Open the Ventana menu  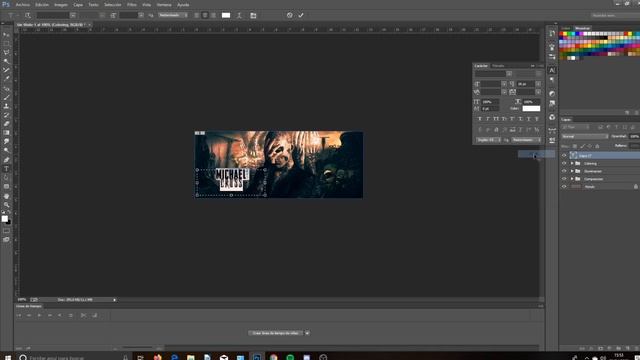pos(164,5)
